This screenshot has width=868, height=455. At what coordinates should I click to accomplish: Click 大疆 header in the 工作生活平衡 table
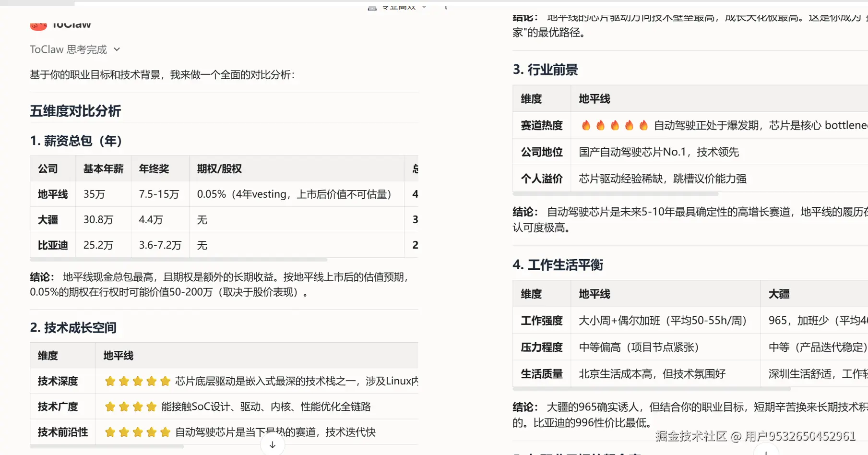coord(779,294)
